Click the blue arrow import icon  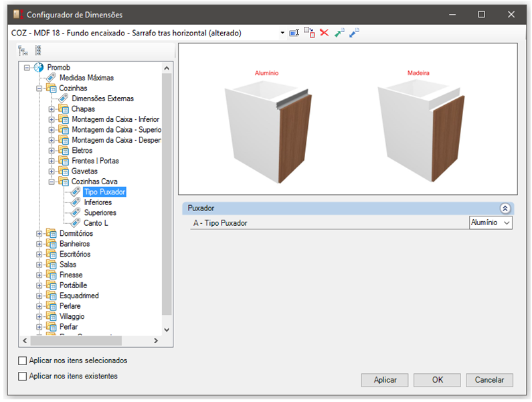pos(354,33)
